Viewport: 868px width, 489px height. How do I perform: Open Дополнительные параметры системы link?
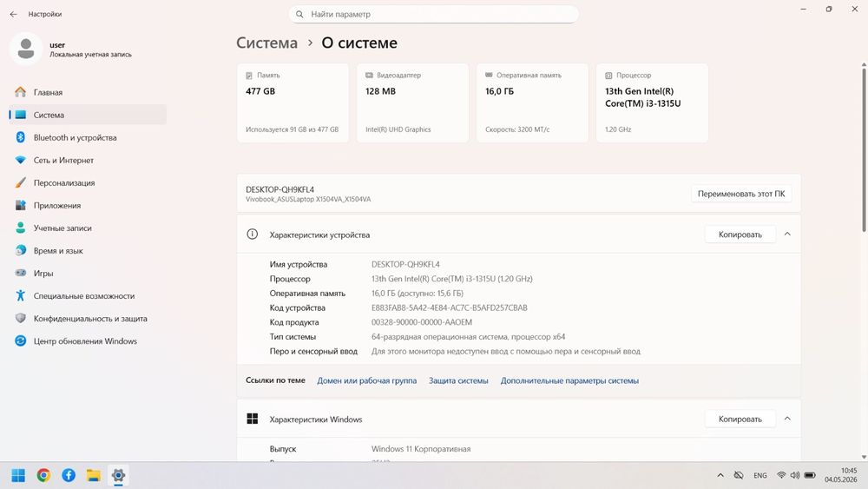[569, 380]
